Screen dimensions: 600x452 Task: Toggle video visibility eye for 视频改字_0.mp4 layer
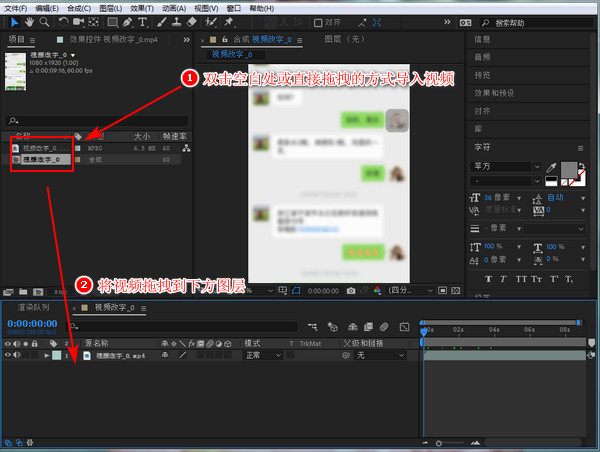(9, 355)
